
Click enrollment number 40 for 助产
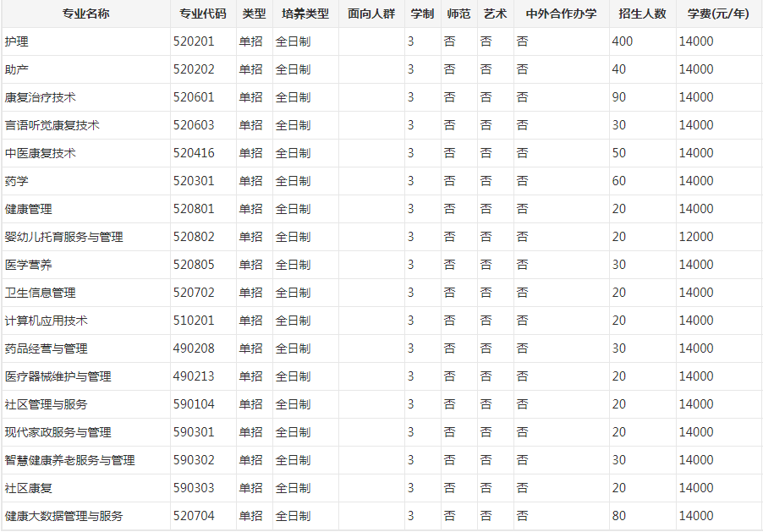point(619,69)
